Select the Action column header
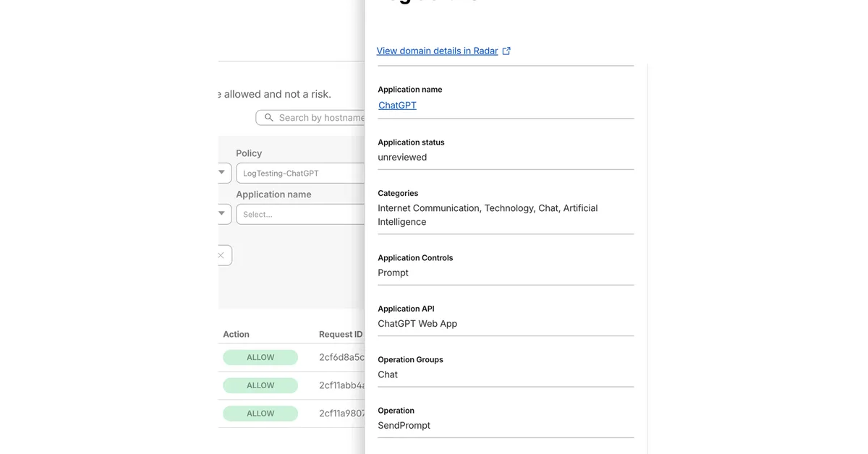The image size is (868, 454). click(x=236, y=334)
